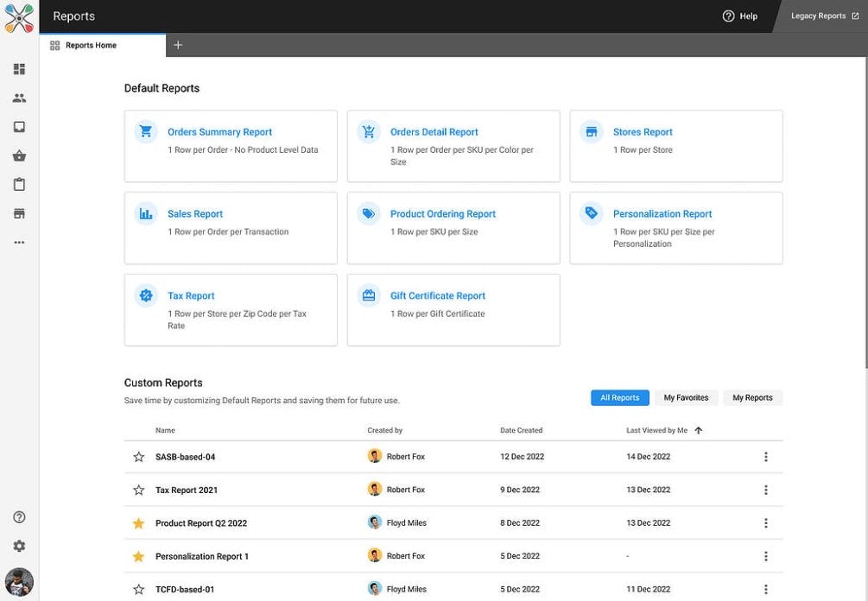Open the TCFD-based-01 options menu

(x=765, y=589)
